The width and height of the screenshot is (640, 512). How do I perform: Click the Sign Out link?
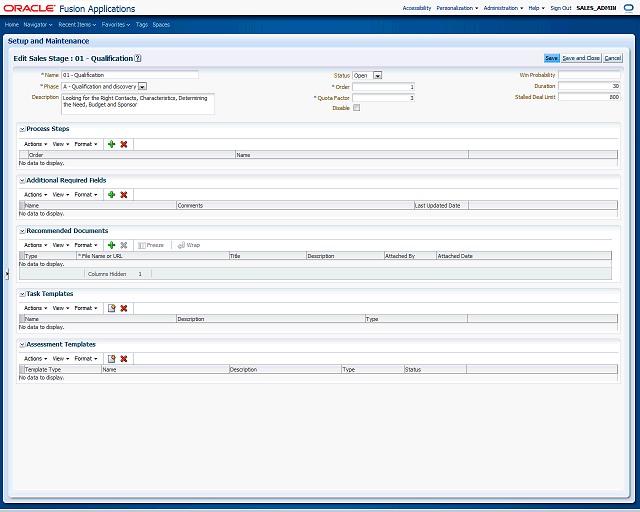(x=561, y=8)
